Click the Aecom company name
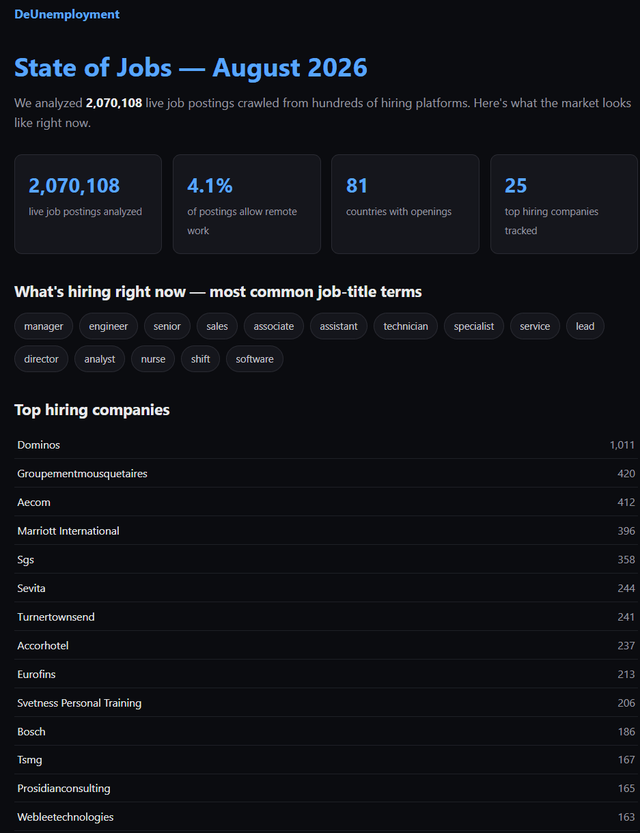This screenshot has height=833, width=640. click(x=34, y=503)
